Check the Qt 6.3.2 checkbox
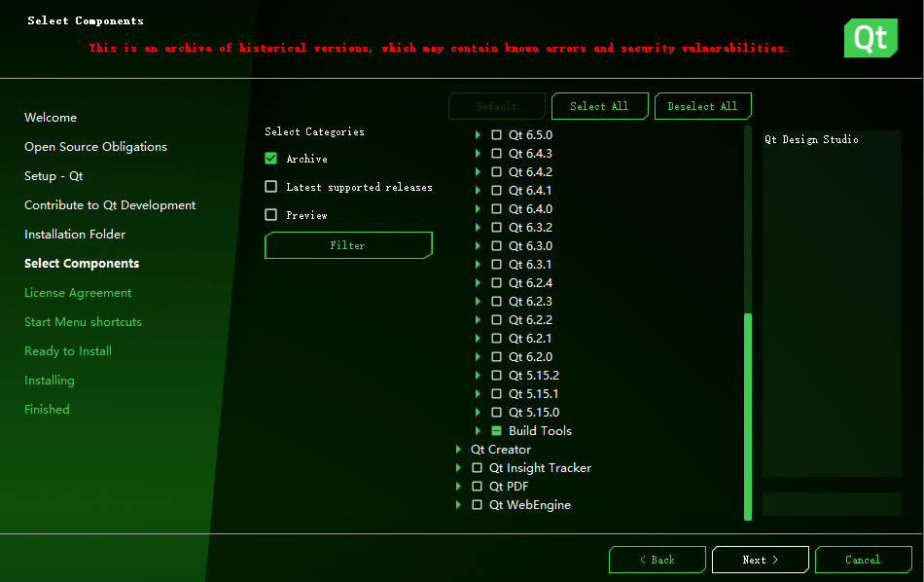 (497, 228)
